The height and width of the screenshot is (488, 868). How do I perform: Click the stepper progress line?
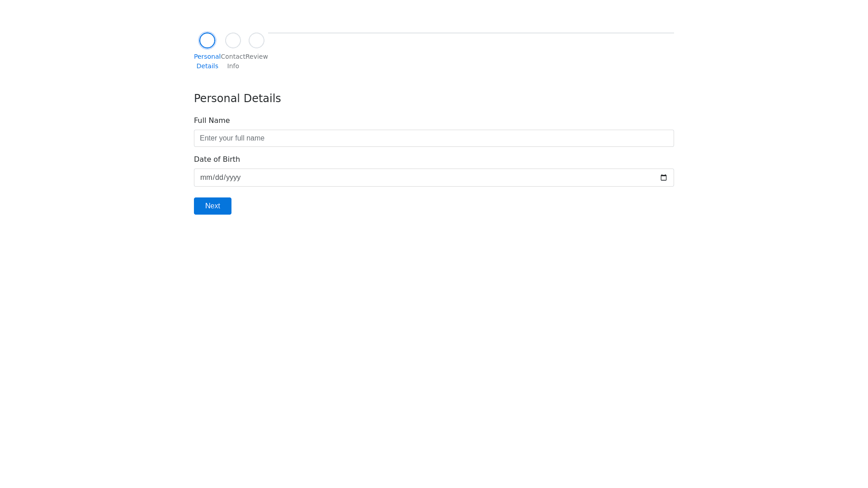coord(470,33)
